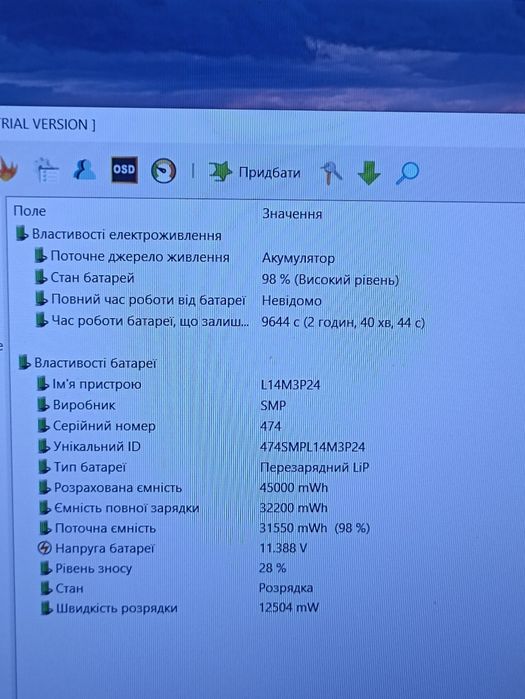Click the Перезарядний LiP value
Screen dimensions: 525x699
tap(315, 467)
